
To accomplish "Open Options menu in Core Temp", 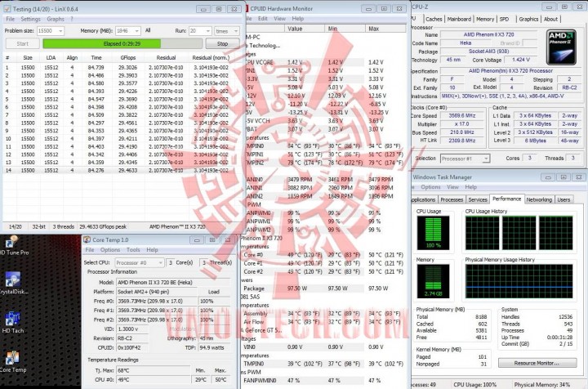I will [110, 250].
